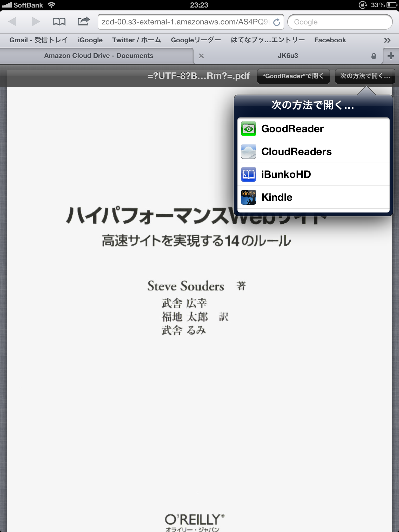Choose iBunkoHD in the open-in list
The width and height of the screenshot is (399, 532).
pos(313,175)
